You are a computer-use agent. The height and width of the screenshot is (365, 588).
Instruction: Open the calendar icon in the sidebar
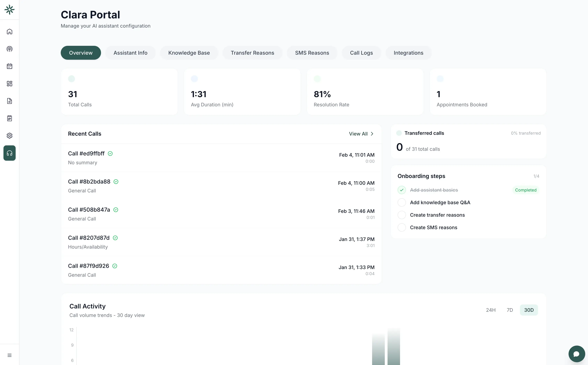tap(9, 66)
